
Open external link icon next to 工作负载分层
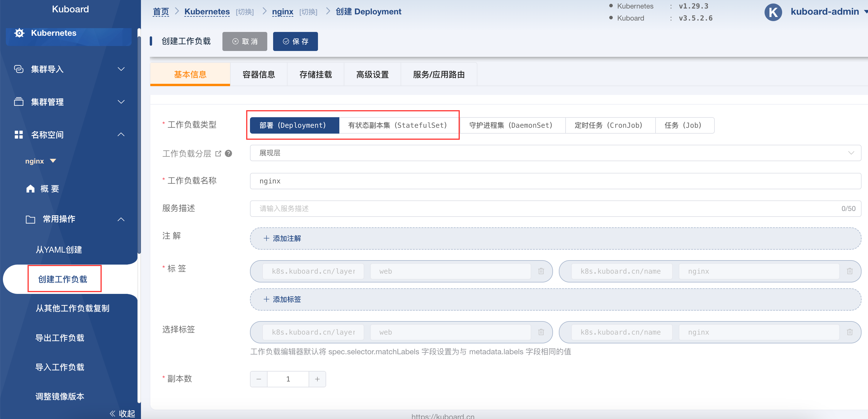pos(218,154)
